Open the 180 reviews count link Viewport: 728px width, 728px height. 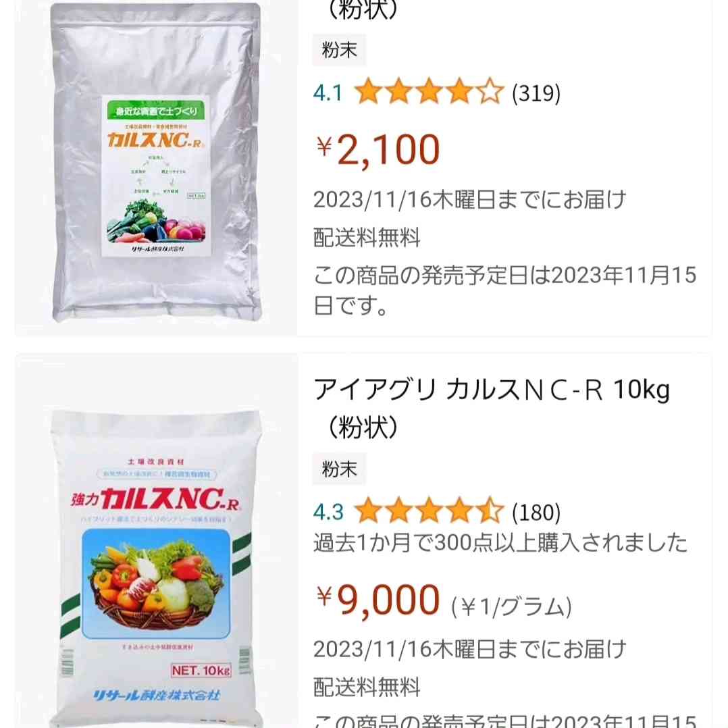pos(536,513)
